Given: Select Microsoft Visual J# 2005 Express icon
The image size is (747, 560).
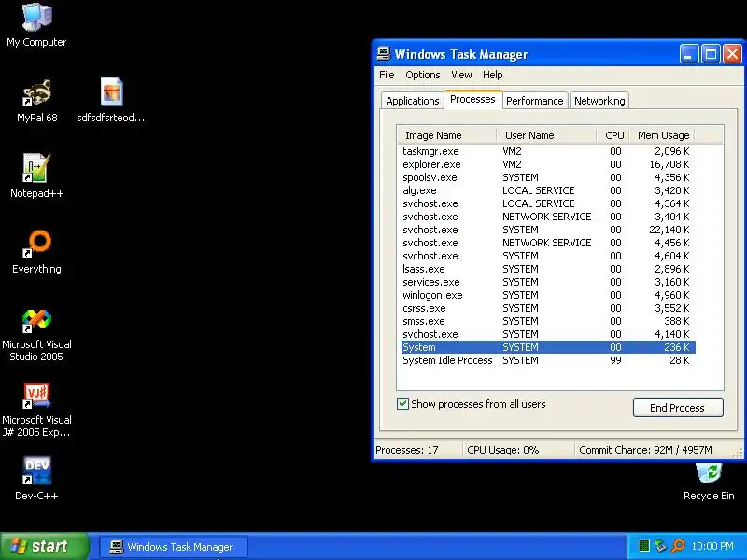Looking at the screenshot, I should pyautogui.click(x=36, y=411).
